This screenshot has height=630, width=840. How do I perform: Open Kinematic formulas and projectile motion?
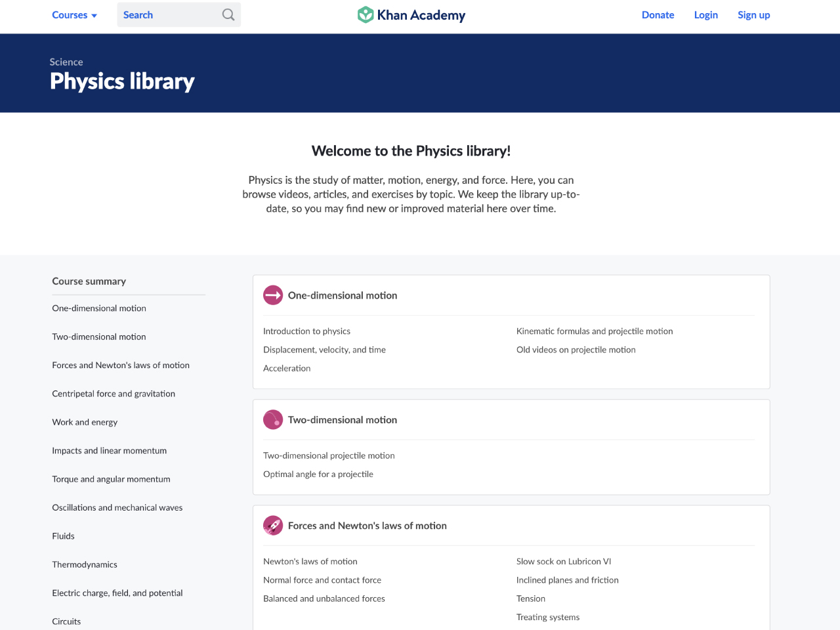coord(595,331)
